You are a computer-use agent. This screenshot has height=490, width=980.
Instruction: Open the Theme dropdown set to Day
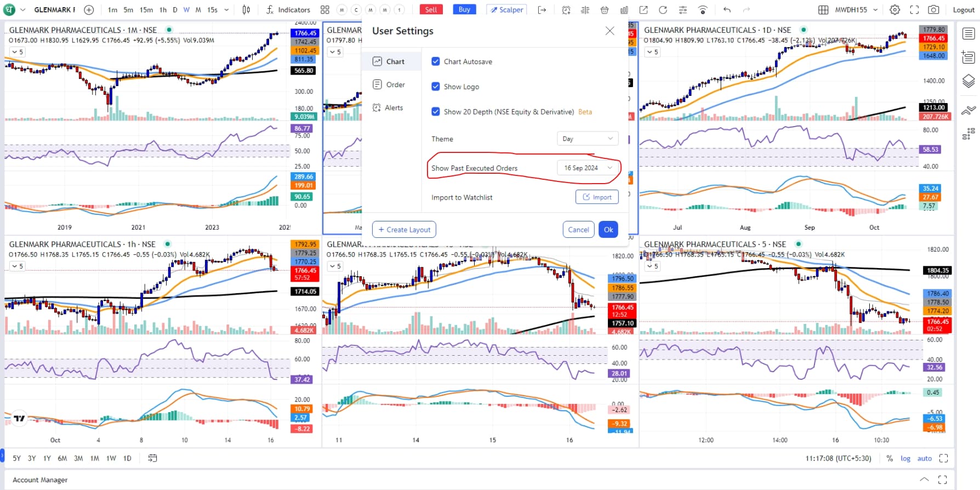point(588,139)
